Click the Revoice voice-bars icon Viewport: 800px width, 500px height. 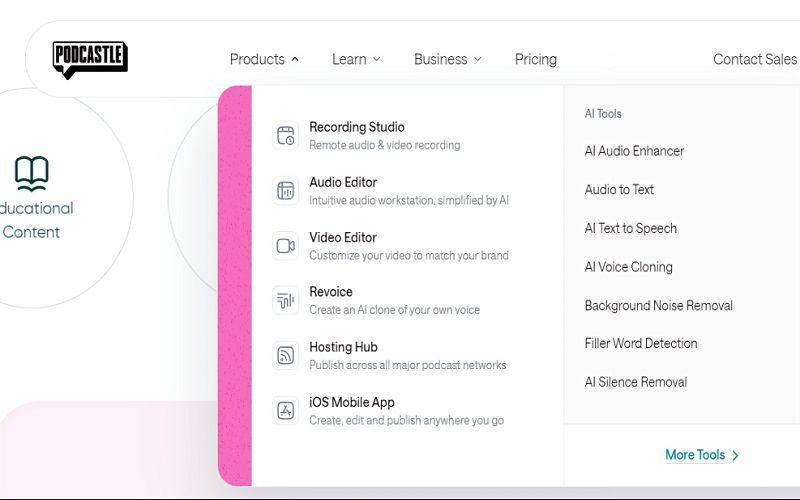pyautogui.click(x=286, y=301)
